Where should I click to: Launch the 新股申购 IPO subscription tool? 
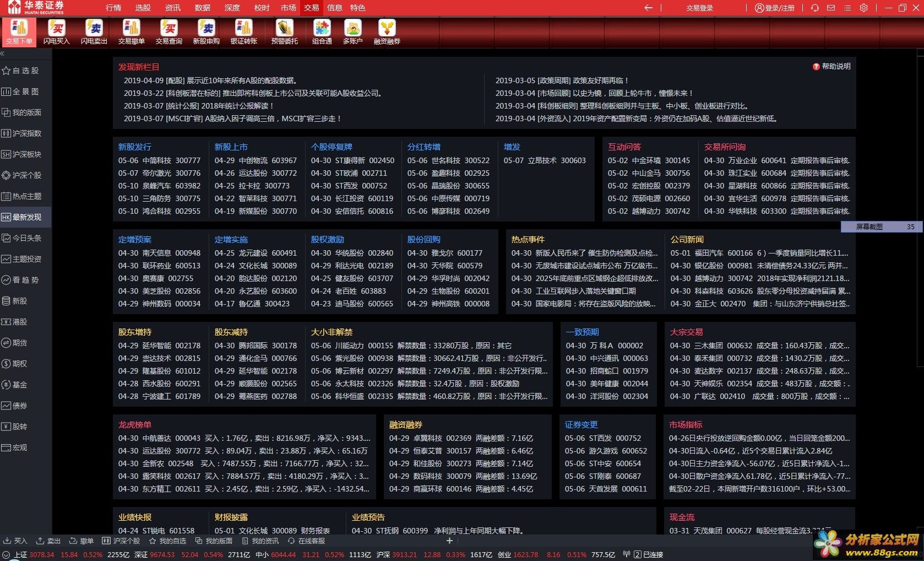(206, 31)
